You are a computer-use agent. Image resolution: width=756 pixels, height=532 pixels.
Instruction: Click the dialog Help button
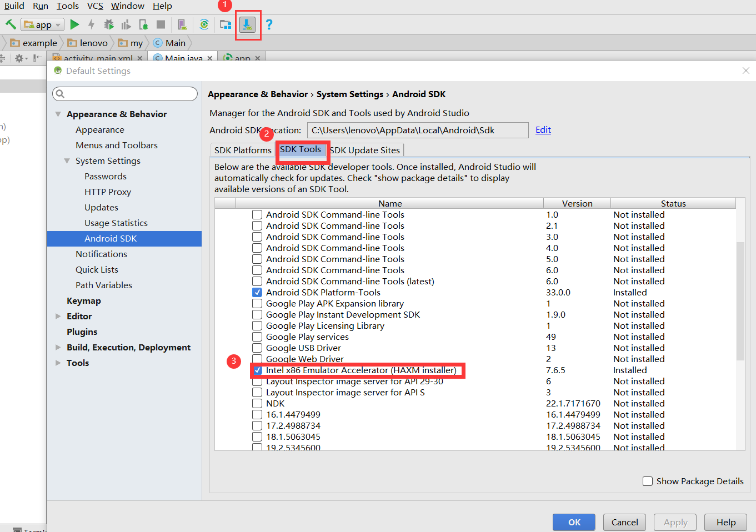[x=725, y=522]
